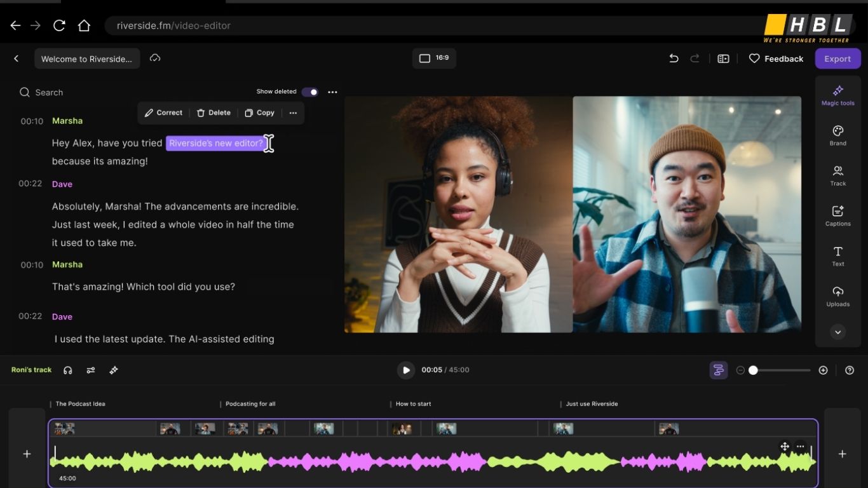Screen dimensions: 868x488
Task: Select Correct in the transcript popup menu
Action: (x=163, y=112)
